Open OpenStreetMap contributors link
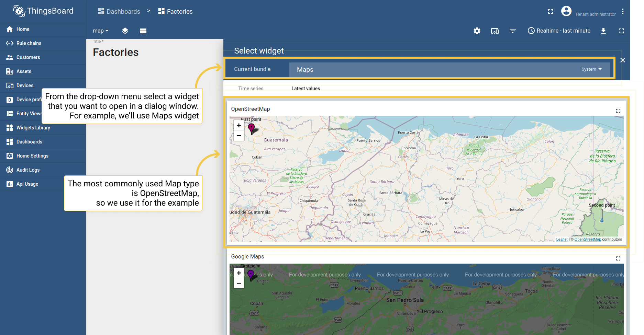Image resolution: width=644 pixels, height=335 pixels. tap(588, 240)
